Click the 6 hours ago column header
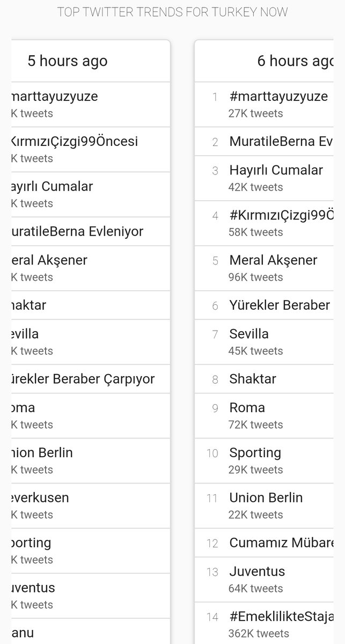The height and width of the screenshot is (644, 345). click(x=296, y=61)
